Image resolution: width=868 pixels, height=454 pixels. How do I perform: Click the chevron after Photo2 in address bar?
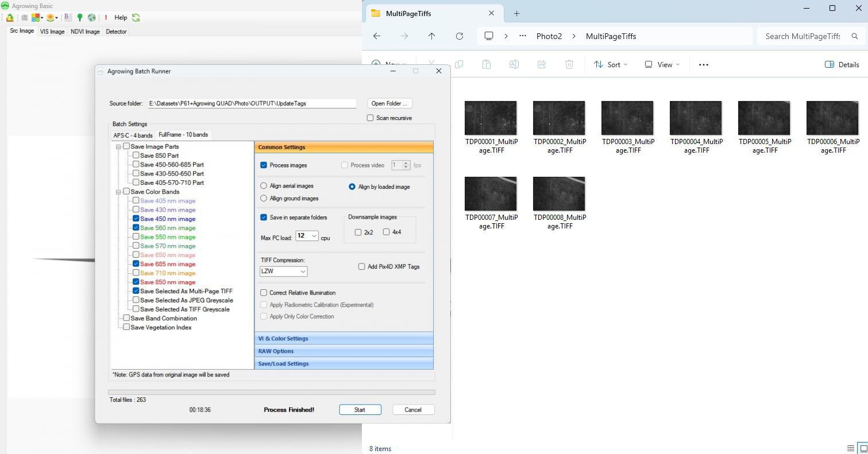click(x=574, y=36)
